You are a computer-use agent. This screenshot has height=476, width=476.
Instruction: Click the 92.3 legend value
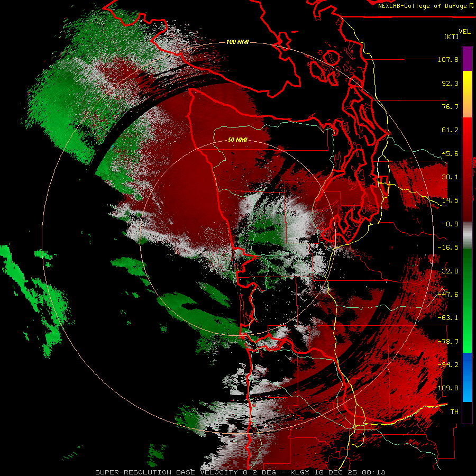(x=450, y=83)
